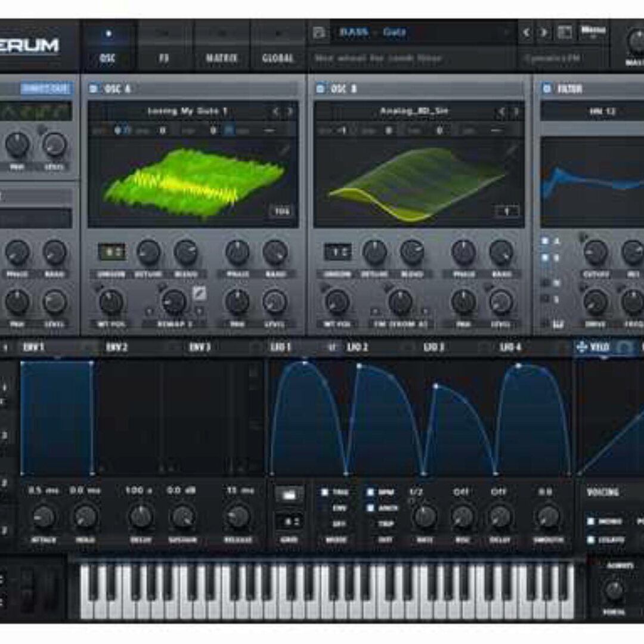Click the filter Cutoff knob
The width and height of the screenshot is (644, 644).
pos(595,253)
